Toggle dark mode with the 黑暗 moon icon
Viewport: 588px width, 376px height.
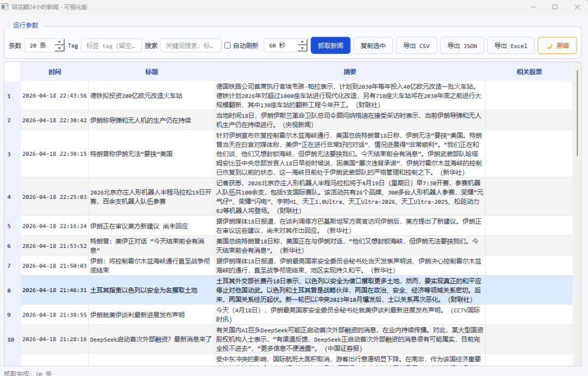pyautogui.click(x=556, y=45)
